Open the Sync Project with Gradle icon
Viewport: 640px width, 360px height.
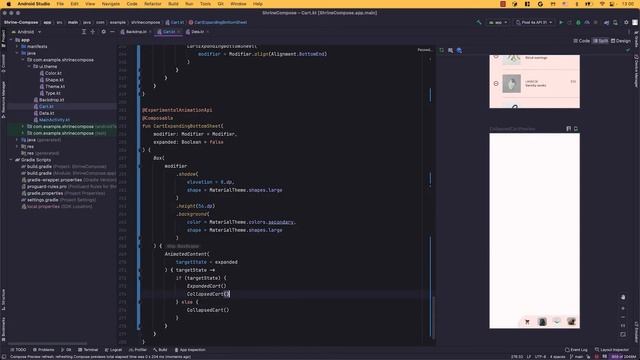coord(607,22)
